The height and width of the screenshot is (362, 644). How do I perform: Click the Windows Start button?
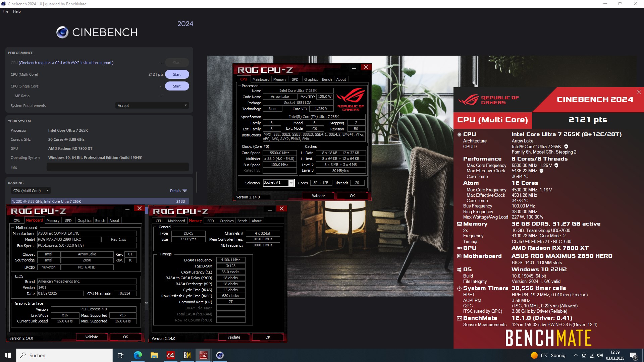coord(8,355)
